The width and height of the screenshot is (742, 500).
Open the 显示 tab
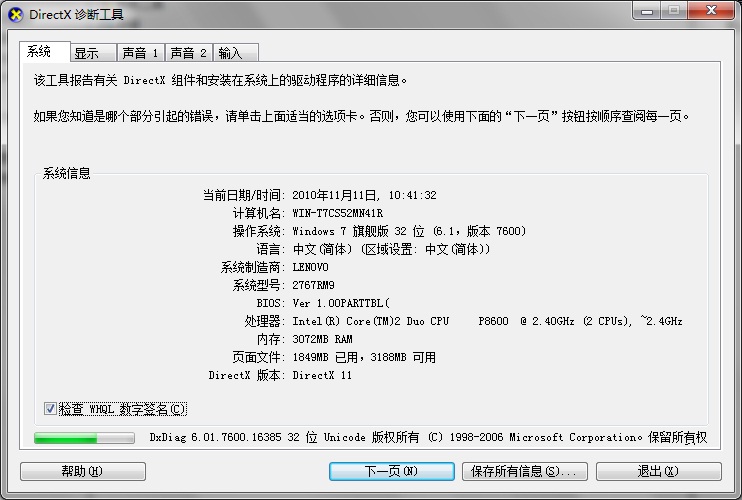(x=93, y=53)
